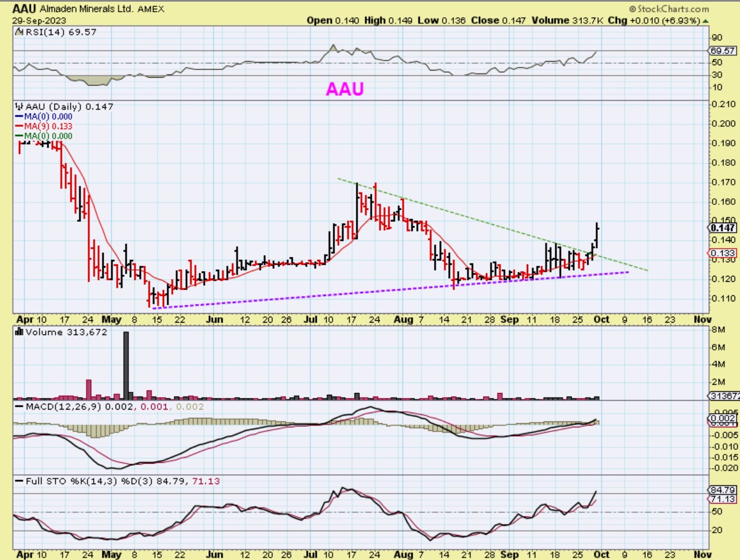The height and width of the screenshot is (560, 740).
Task: Click the 0.147 last-price tag on axis
Action: [722, 227]
